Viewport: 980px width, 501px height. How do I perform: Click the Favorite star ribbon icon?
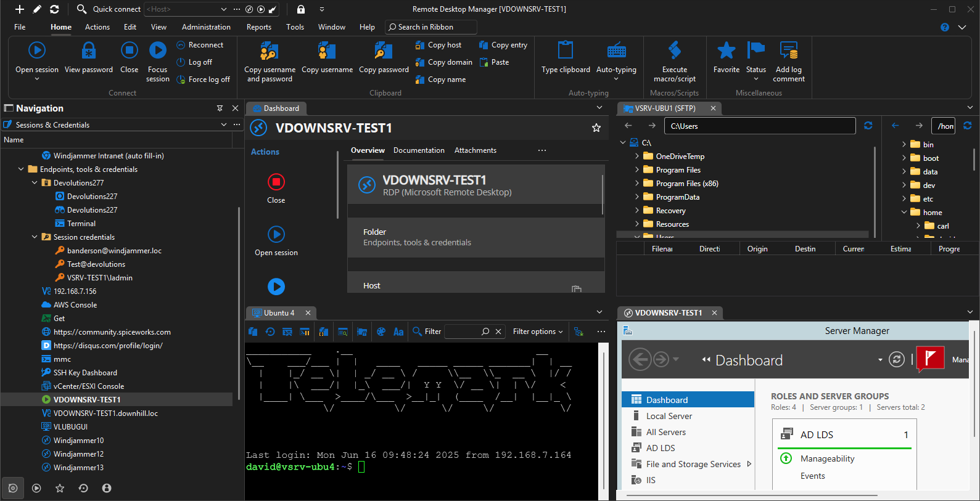[727, 50]
